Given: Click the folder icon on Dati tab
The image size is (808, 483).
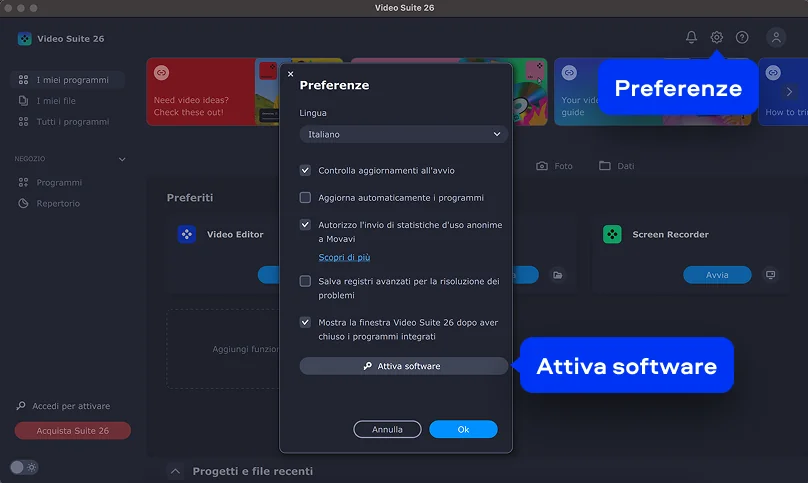Looking at the screenshot, I should [x=604, y=166].
